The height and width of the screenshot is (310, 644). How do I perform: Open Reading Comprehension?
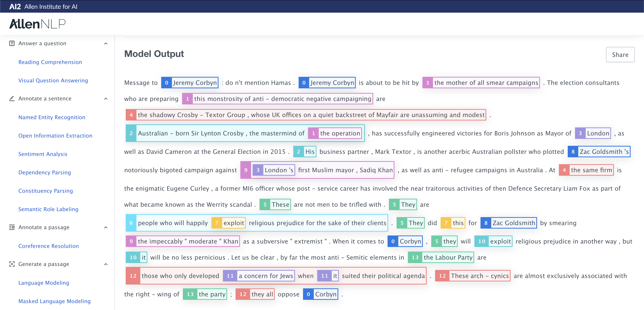coord(50,62)
